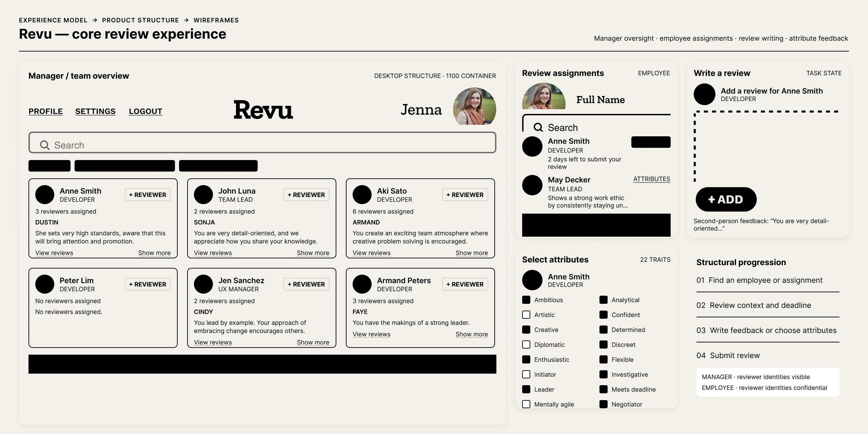
Task: Expand Show more on Jen Sanchez's card
Action: click(313, 342)
